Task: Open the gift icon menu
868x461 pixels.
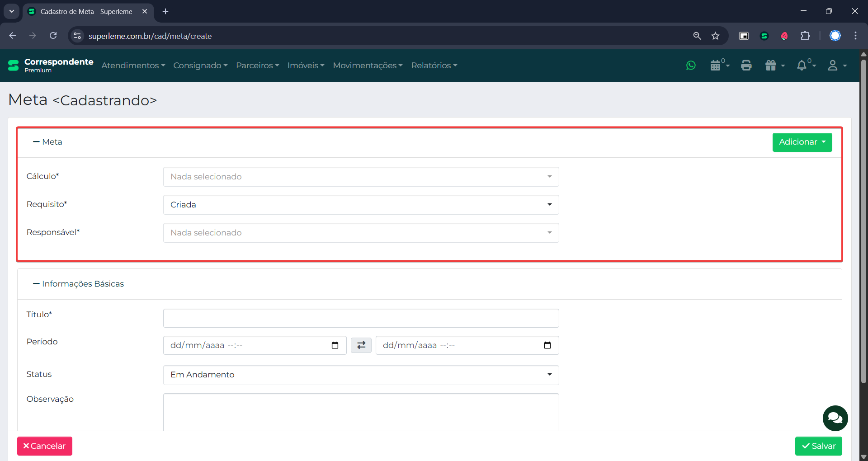Action: click(771, 66)
